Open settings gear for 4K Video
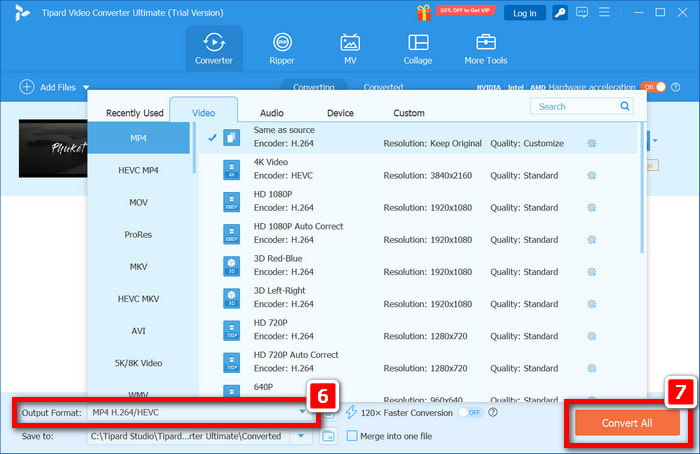700x454 pixels. (x=592, y=175)
